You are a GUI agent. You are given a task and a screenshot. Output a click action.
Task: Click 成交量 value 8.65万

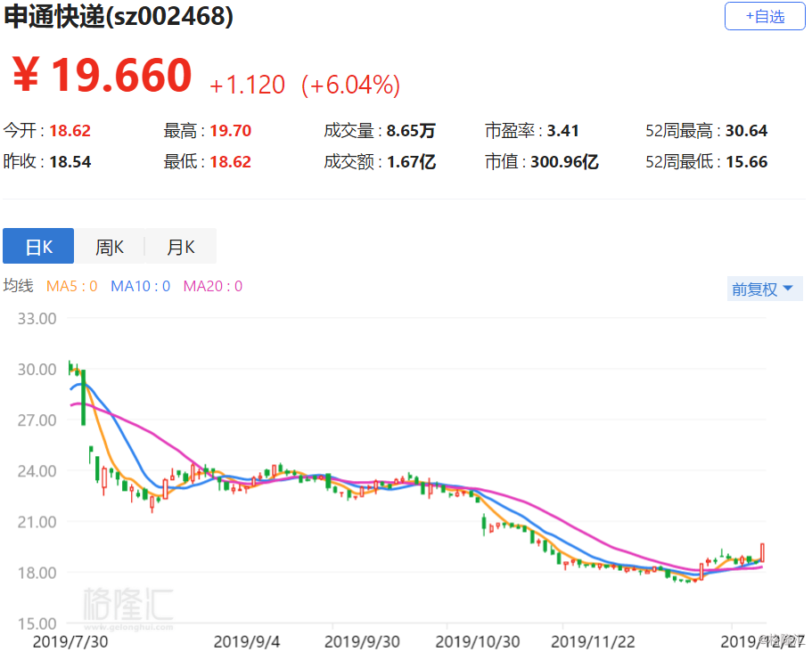pyautogui.click(x=411, y=130)
